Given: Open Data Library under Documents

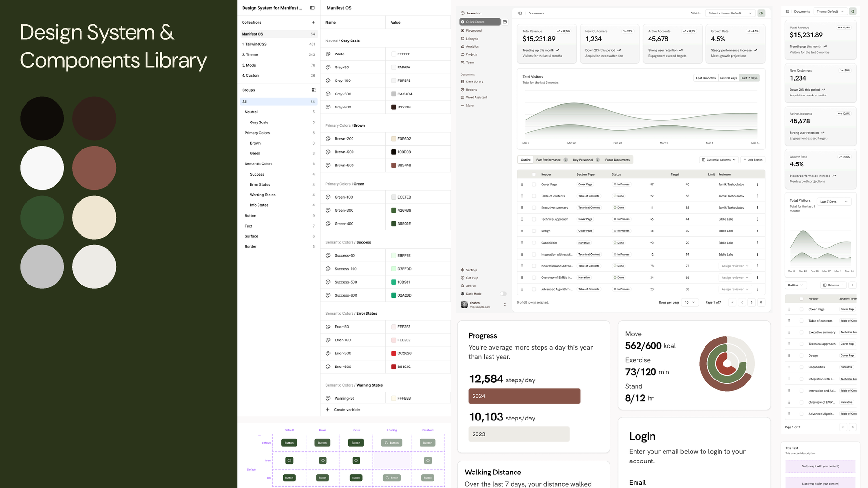Looking at the screenshot, I should [472, 81].
